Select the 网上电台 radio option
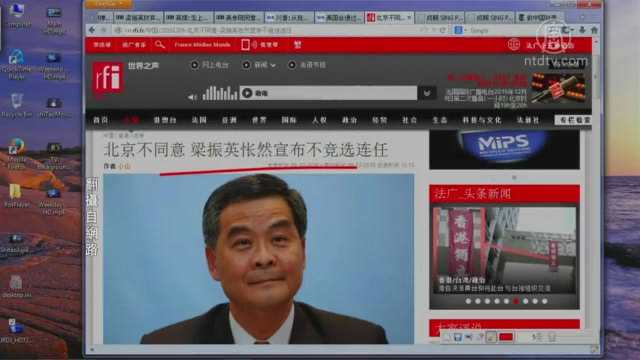Screen dimensions: 640x360 pos(195,65)
